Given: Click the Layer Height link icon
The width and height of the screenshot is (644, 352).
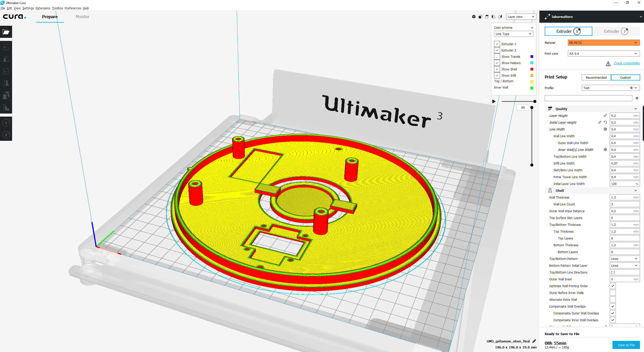Looking at the screenshot, I should (605, 116).
